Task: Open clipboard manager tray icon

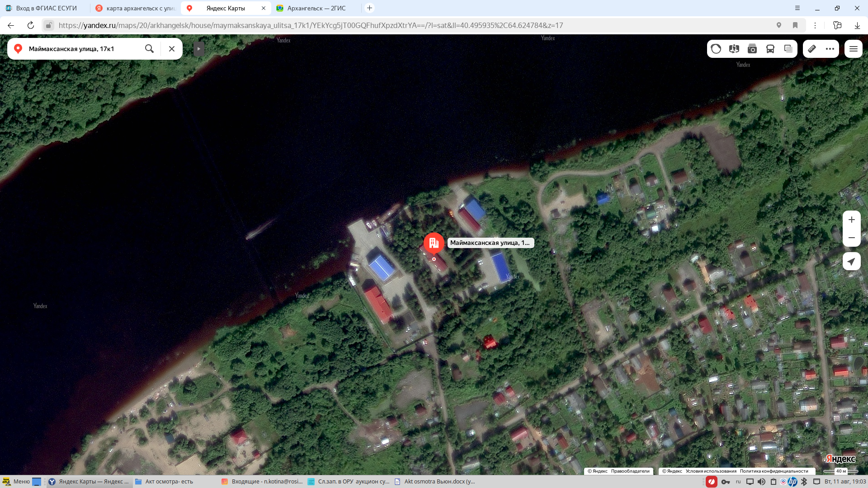Action: coord(774,482)
